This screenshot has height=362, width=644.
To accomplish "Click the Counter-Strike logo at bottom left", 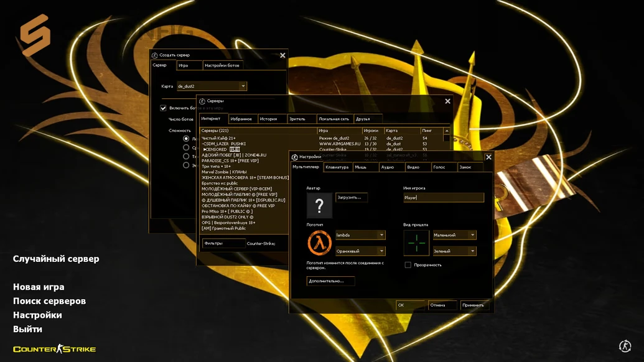I will pos(55,349).
